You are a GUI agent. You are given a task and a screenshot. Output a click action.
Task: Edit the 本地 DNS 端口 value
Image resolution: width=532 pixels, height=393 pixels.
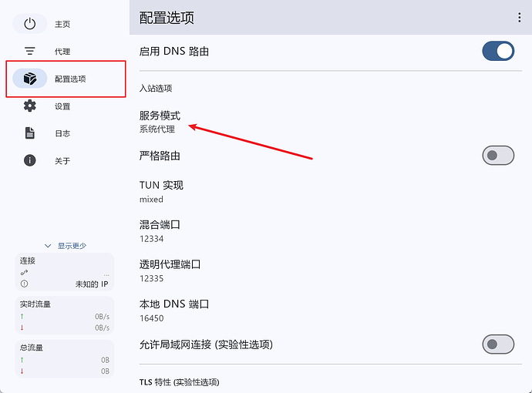coord(173,311)
